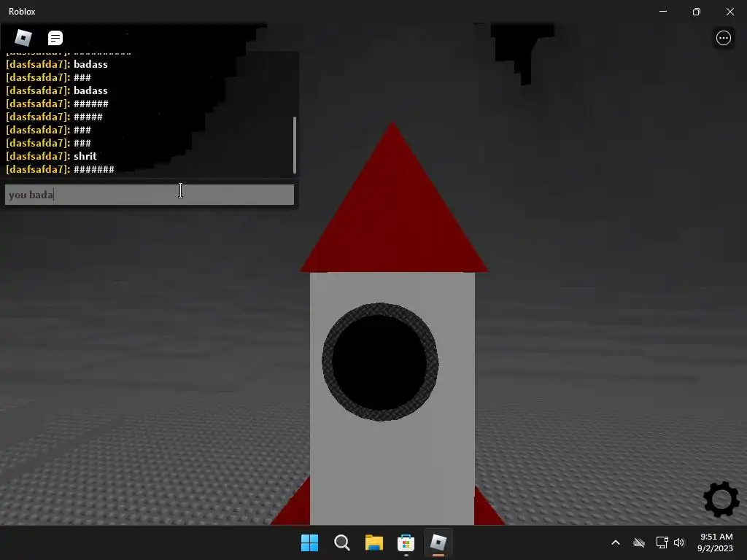Image resolution: width=747 pixels, height=560 pixels.
Task: Click the OneDrive cloud tray icon
Action: pos(639,542)
